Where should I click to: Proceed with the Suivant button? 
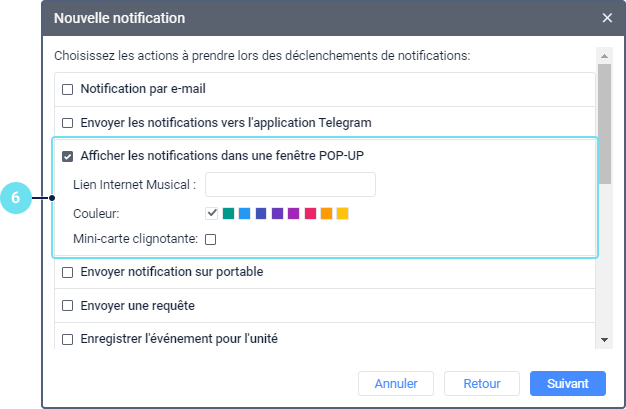568,383
